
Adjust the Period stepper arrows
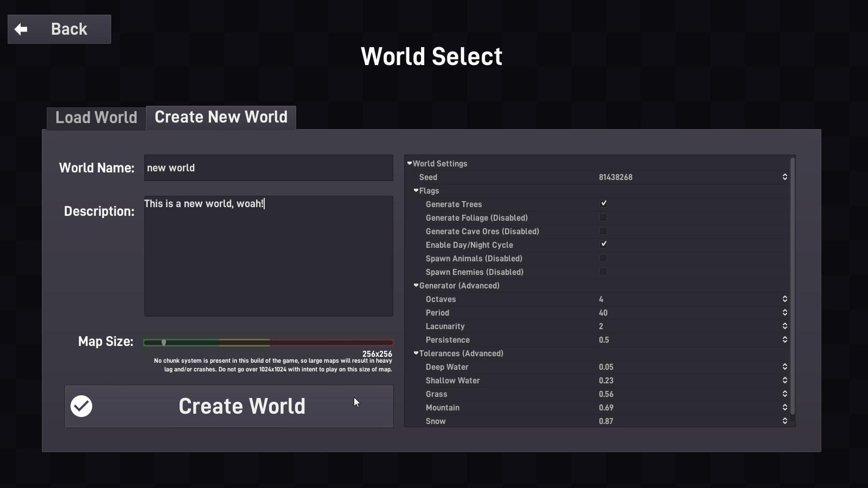[784, 313]
